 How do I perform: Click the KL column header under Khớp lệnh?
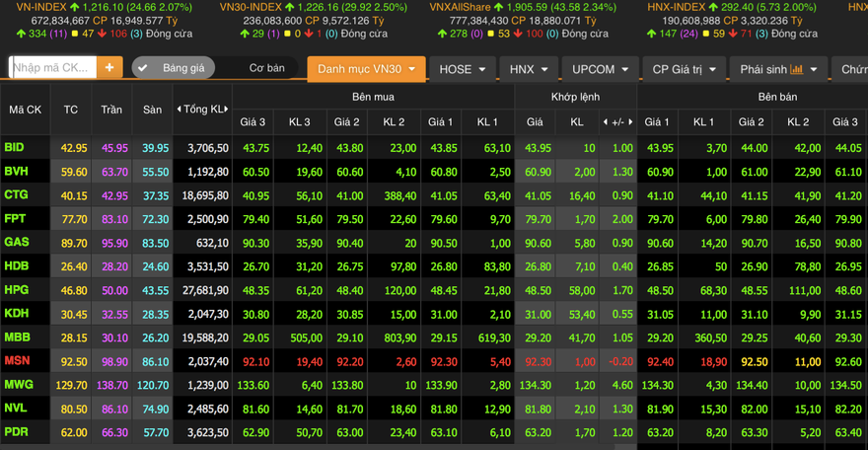pyautogui.click(x=577, y=121)
